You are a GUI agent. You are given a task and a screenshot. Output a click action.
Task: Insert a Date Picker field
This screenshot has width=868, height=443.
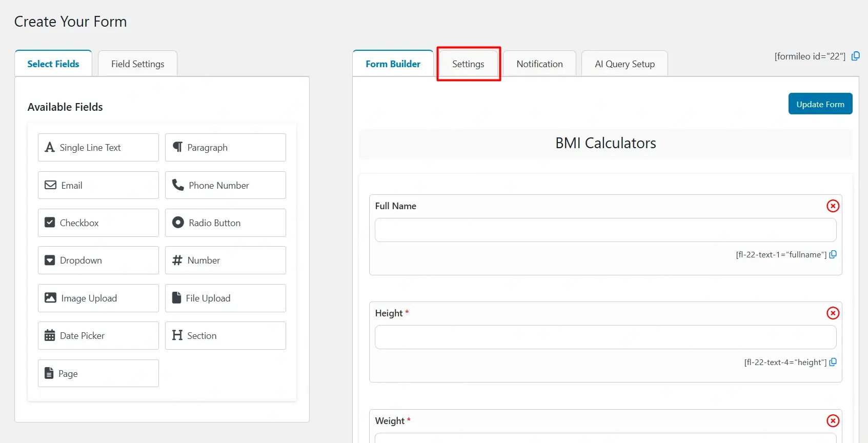coord(98,336)
